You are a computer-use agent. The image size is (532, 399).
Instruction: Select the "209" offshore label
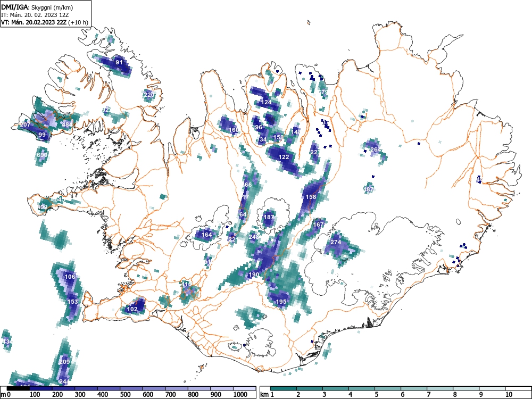click(64, 362)
